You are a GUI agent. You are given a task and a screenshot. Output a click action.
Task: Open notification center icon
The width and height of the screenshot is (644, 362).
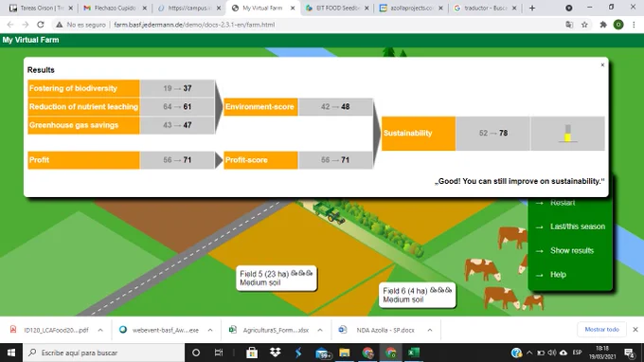[629, 353]
